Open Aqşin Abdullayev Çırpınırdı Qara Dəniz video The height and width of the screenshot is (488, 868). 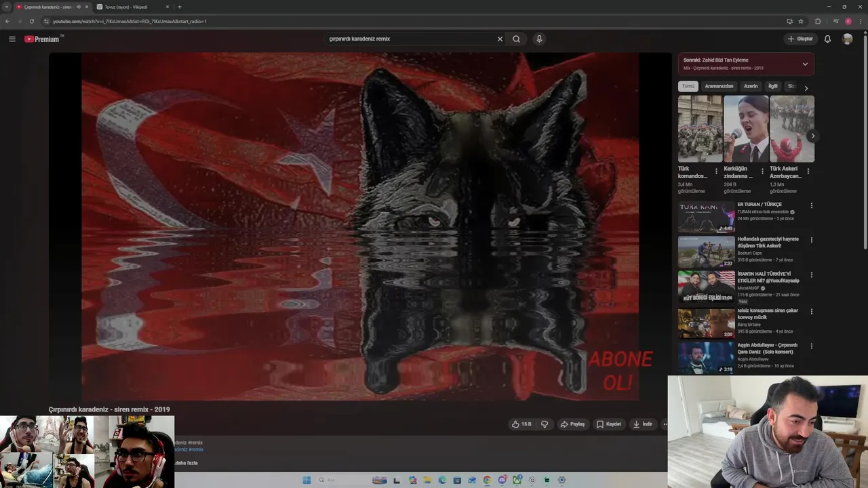coord(707,358)
